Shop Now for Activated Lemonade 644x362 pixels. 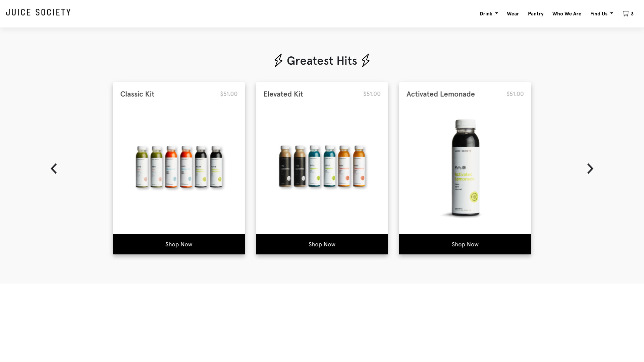click(465, 244)
